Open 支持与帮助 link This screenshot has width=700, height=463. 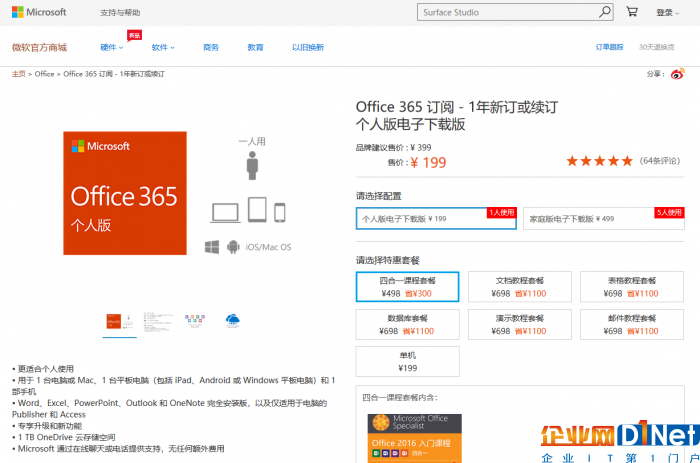click(120, 13)
